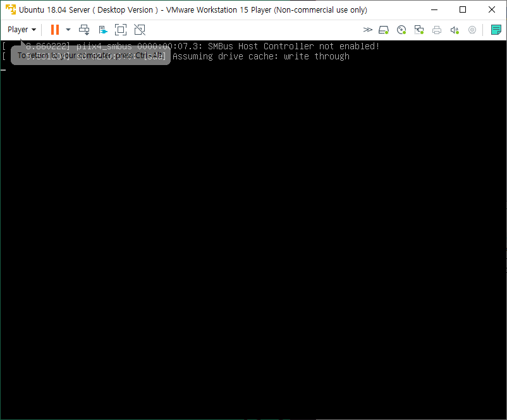Click the VMware application icon in title bar
Screen dimensions: 507x420
coord(11,9)
